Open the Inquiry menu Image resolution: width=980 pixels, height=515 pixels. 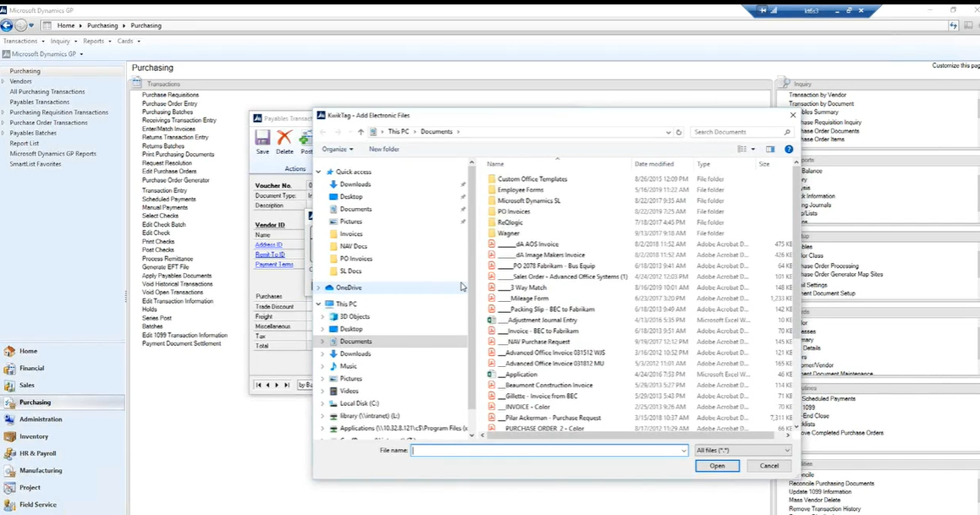[x=63, y=41]
